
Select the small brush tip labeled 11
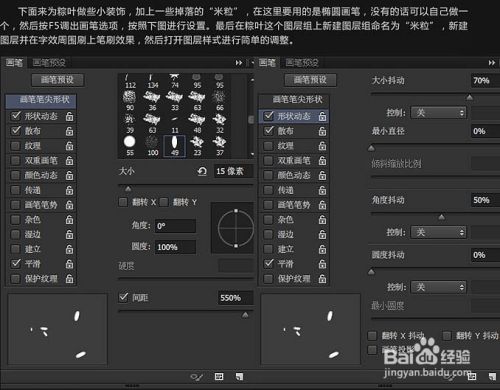click(175, 124)
